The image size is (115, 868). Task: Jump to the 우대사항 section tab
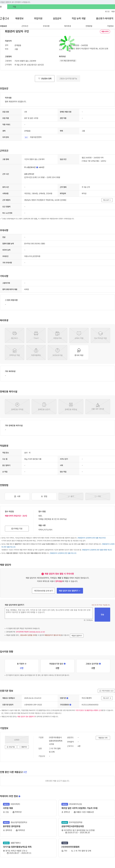tap(46, 26)
